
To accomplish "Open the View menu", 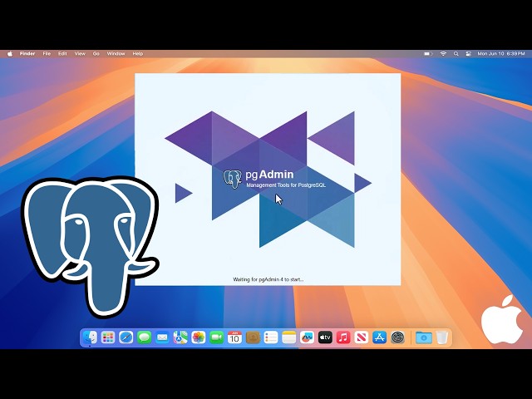I will (x=80, y=53).
